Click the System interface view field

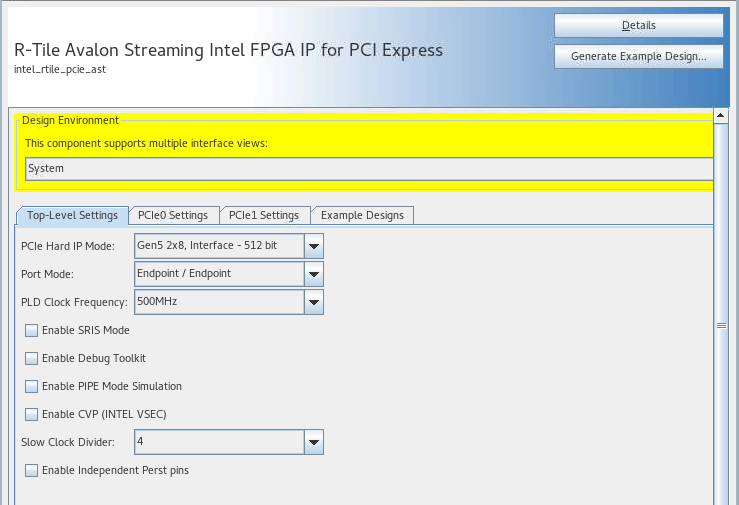(x=368, y=169)
